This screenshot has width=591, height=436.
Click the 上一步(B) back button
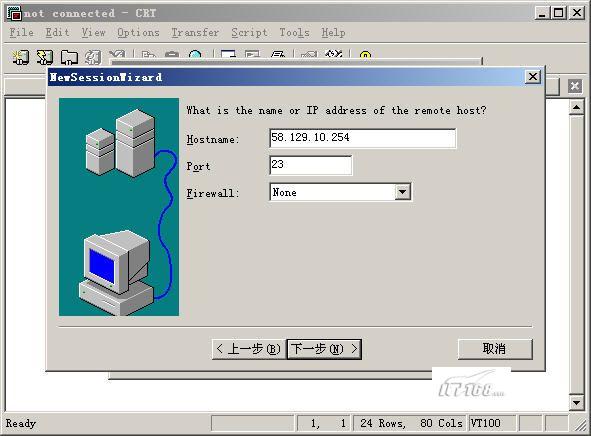249,349
